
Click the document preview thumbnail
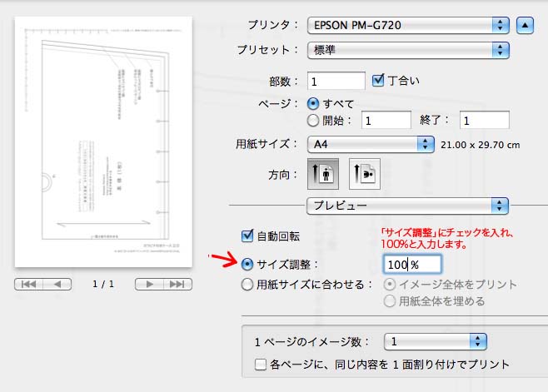104,141
